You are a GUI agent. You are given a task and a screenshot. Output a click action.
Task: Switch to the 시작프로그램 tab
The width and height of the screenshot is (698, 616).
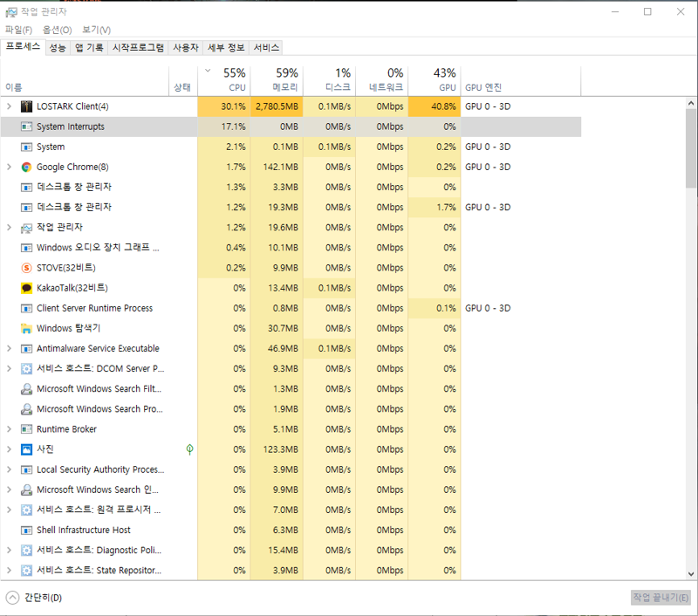tap(138, 48)
